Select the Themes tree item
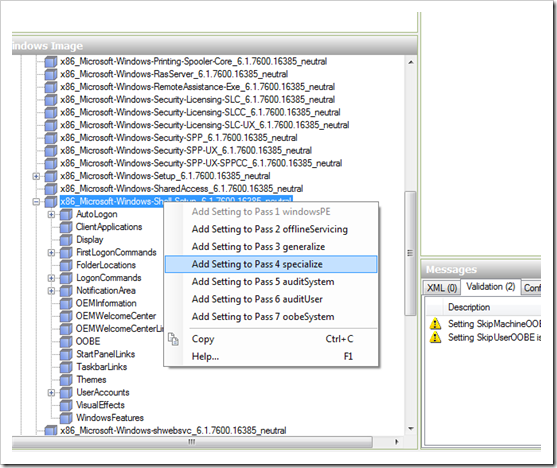The width and height of the screenshot is (557, 468). [91, 380]
